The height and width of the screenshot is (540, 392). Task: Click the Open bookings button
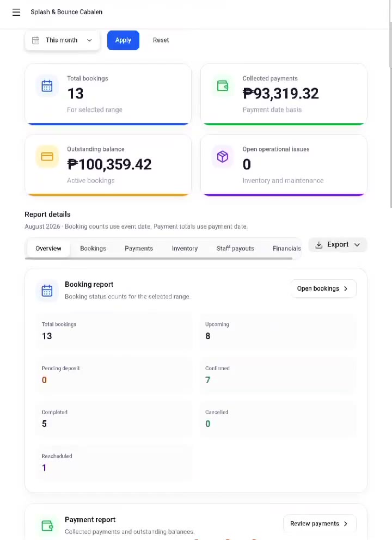tap(323, 289)
